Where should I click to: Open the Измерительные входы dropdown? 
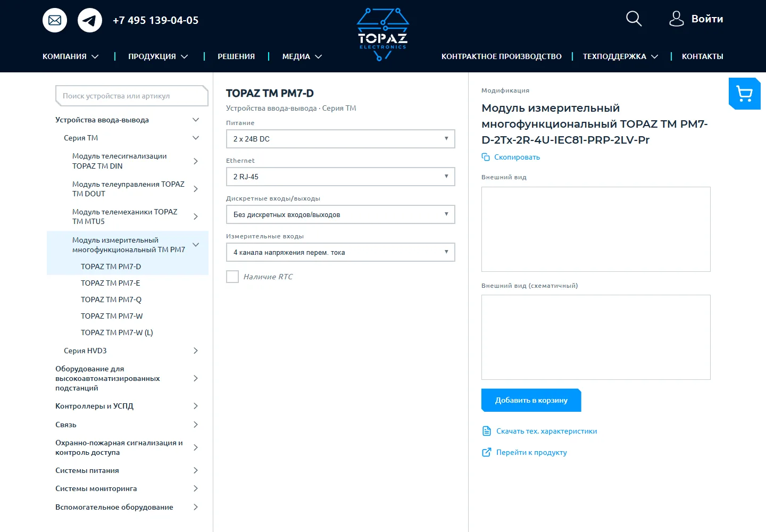(x=340, y=252)
